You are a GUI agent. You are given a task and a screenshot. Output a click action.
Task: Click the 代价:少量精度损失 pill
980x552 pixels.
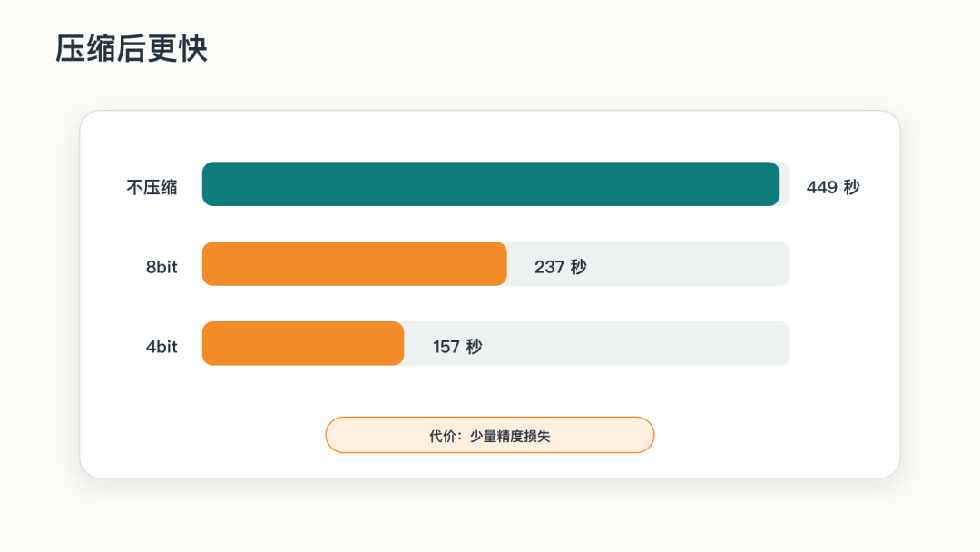click(490, 435)
